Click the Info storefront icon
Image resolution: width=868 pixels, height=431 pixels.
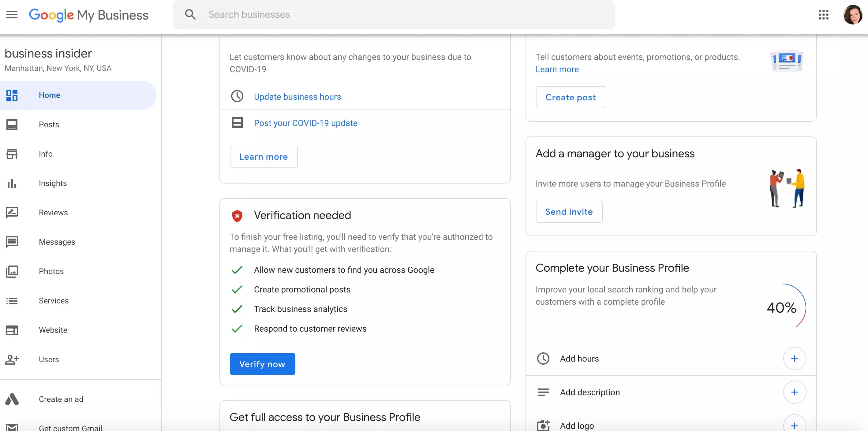[x=12, y=154]
